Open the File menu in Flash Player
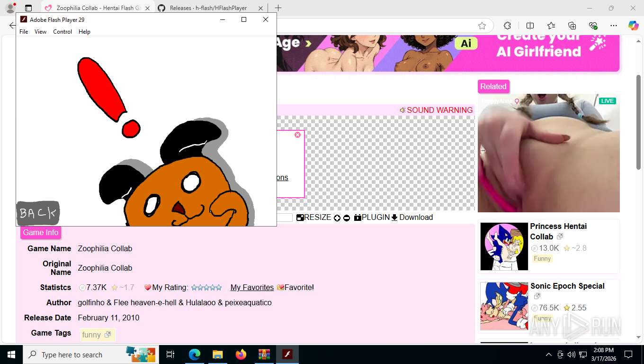Viewport: 644px width, 364px height. 24,32
